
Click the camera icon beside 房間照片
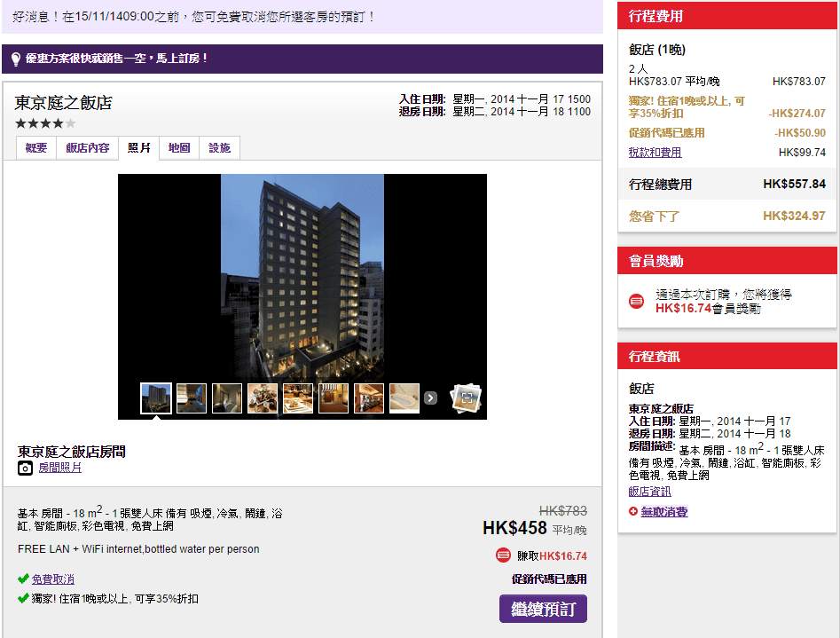pyautogui.click(x=25, y=468)
